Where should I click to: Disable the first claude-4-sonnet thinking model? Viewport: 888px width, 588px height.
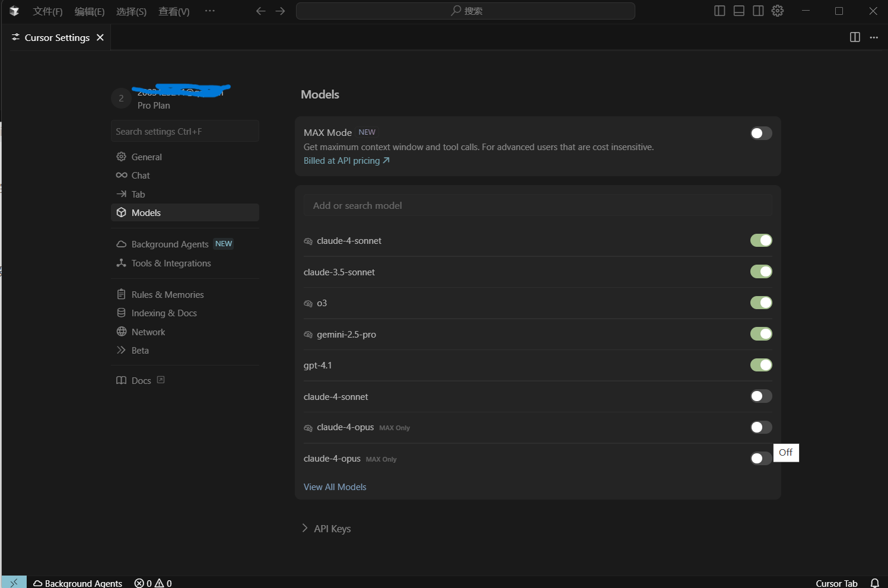click(761, 240)
